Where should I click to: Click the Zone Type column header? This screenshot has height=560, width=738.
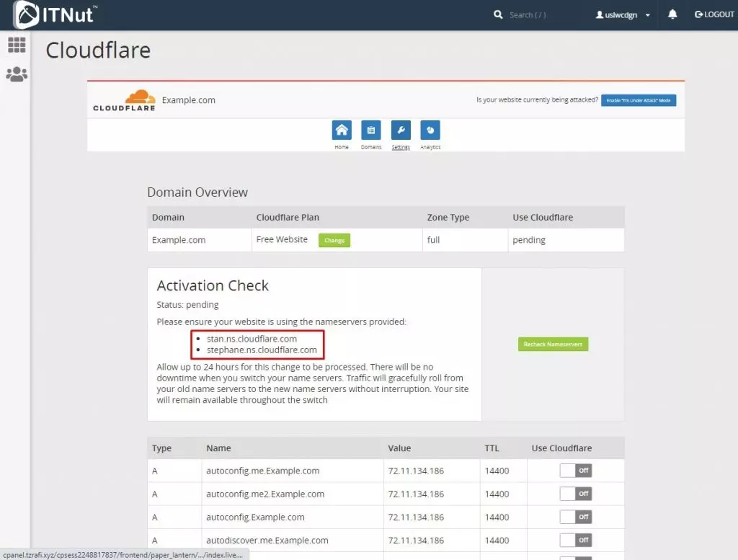448,218
